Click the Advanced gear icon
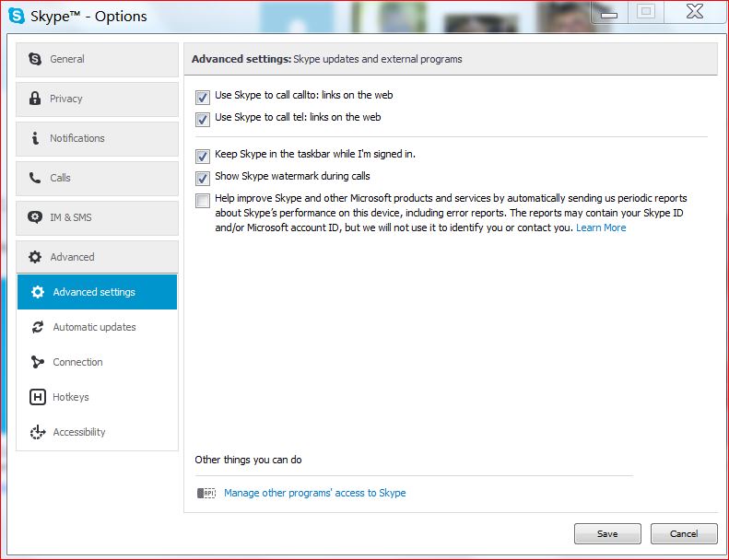This screenshot has height=560, width=729. click(x=35, y=257)
